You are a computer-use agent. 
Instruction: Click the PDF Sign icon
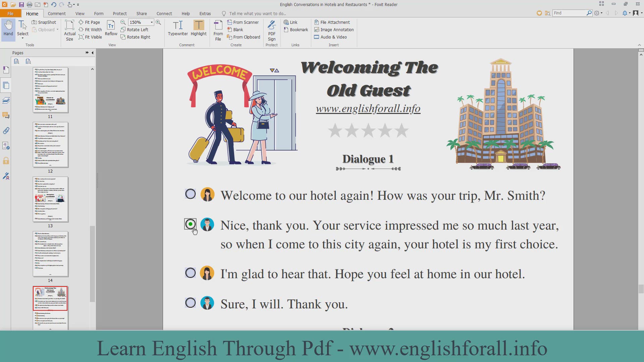pyautogui.click(x=272, y=30)
